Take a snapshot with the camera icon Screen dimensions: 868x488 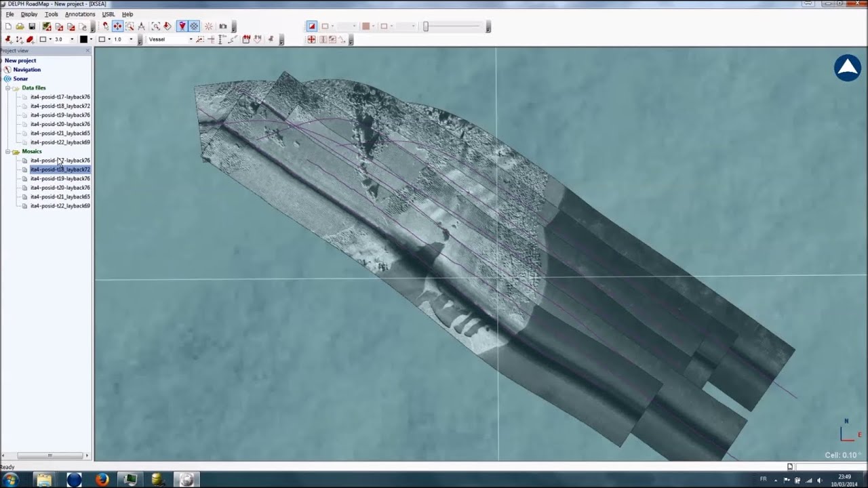click(222, 26)
